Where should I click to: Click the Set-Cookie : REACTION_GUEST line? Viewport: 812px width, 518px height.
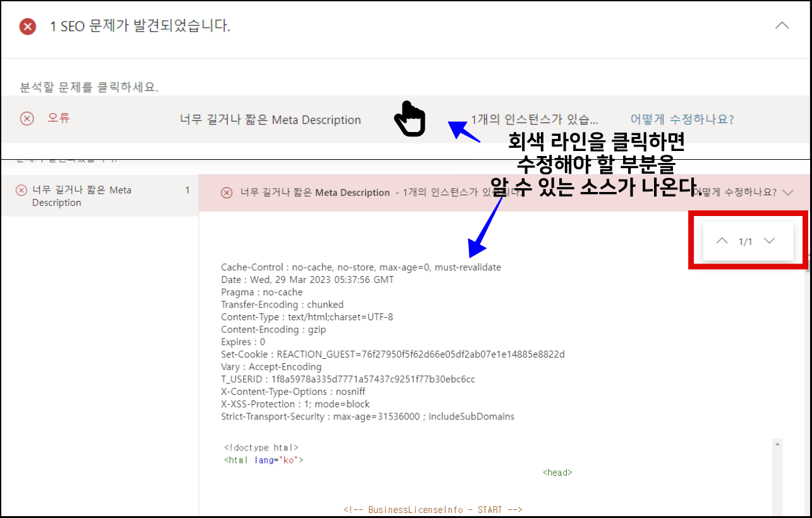pos(393,354)
